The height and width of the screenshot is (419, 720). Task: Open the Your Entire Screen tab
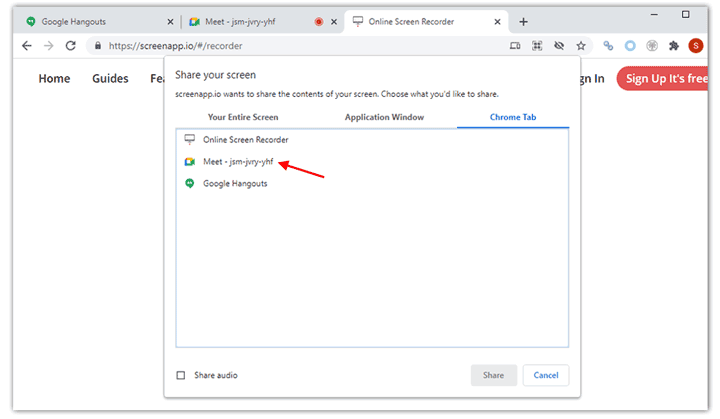click(x=243, y=117)
